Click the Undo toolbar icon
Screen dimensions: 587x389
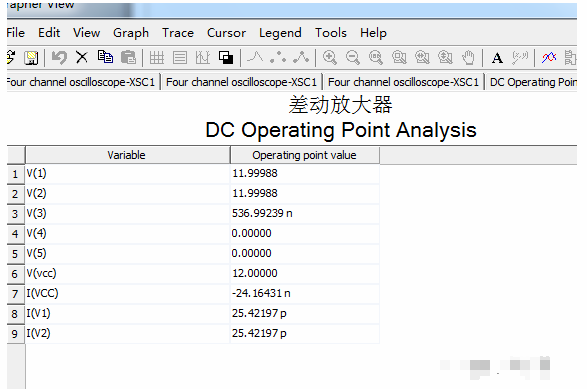59,58
